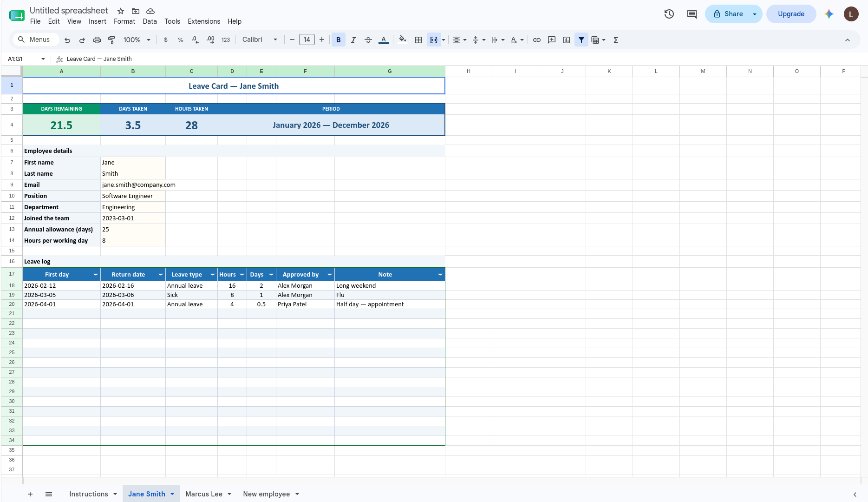
Task: Increase font size plus button
Action: click(322, 40)
